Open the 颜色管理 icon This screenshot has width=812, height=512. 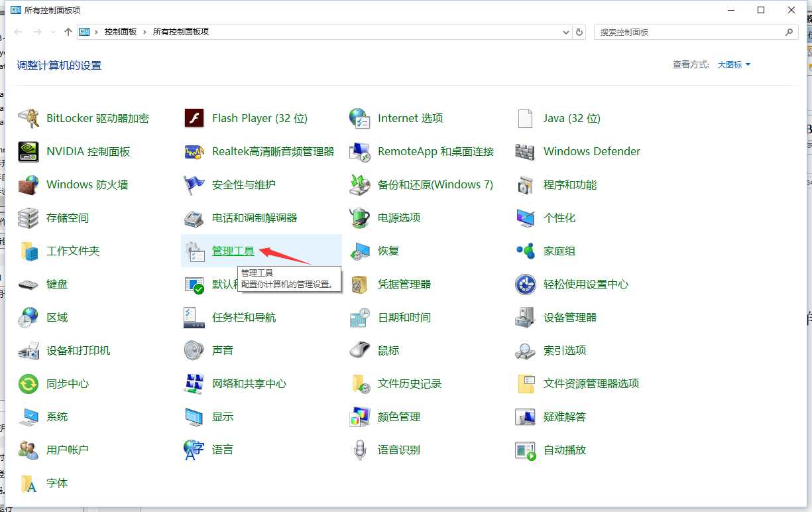(x=359, y=416)
